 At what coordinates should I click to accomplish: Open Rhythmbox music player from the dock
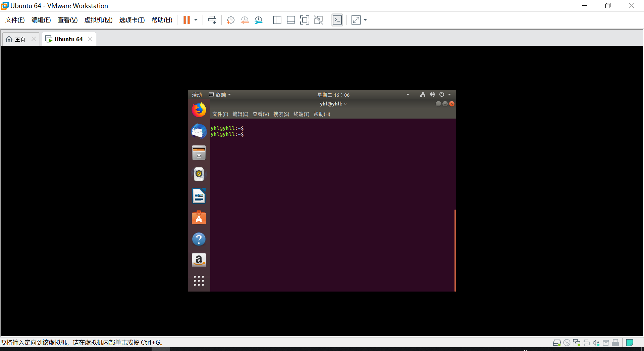coord(199,174)
